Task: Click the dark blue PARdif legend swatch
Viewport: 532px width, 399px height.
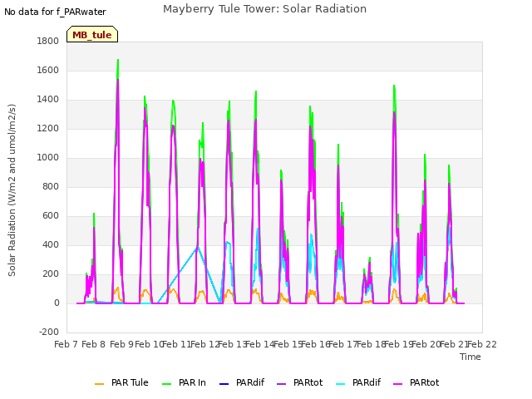Action: pyautogui.click(x=224, y=384)
